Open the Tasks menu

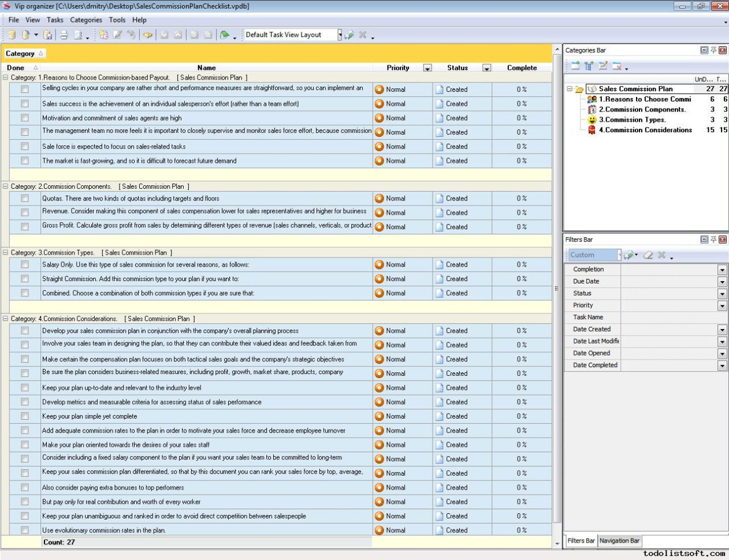(54, 20)
